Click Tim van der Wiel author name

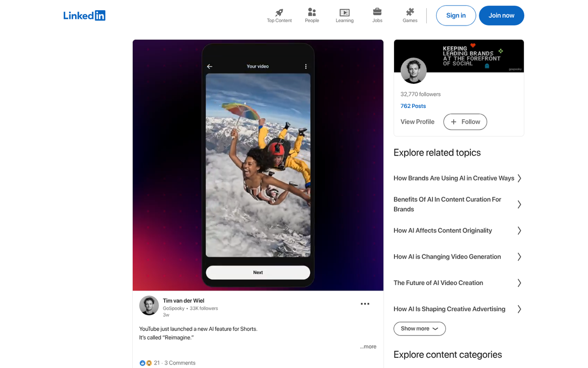point(183,301)
